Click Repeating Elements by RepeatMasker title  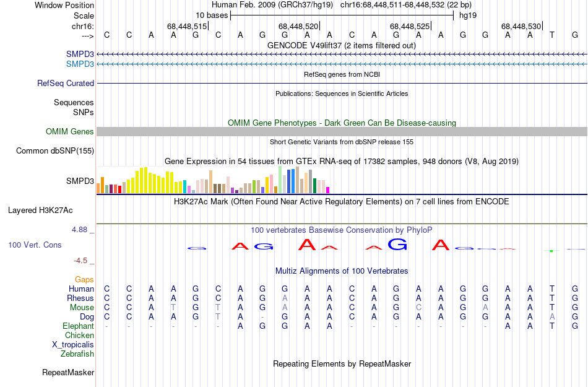[342, 363]
